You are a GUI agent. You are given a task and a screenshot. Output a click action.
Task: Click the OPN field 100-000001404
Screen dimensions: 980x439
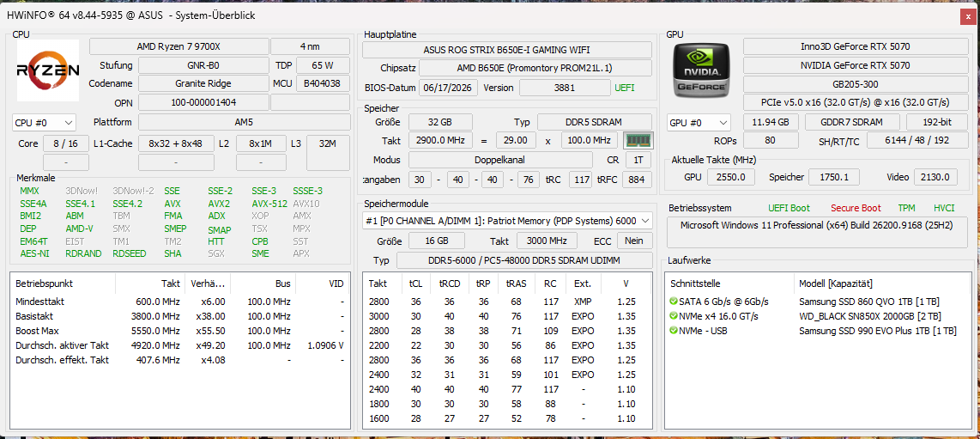click(x=203, y=102)
